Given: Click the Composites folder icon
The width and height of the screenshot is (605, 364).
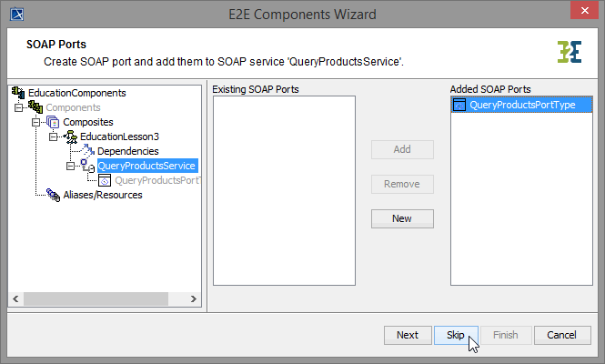Looking at the screenshot, I should [x=53, y=122].
